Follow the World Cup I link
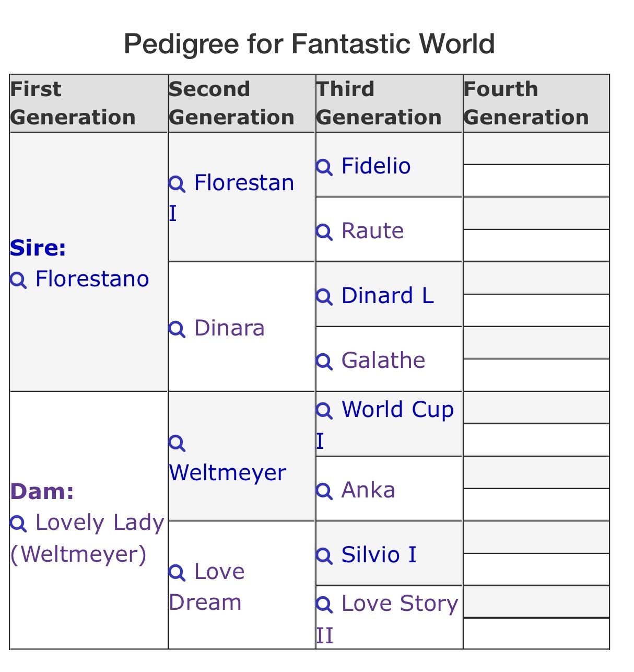Viewport: 634px width, 672px height. pyautogui.click(x=397, y=410)
